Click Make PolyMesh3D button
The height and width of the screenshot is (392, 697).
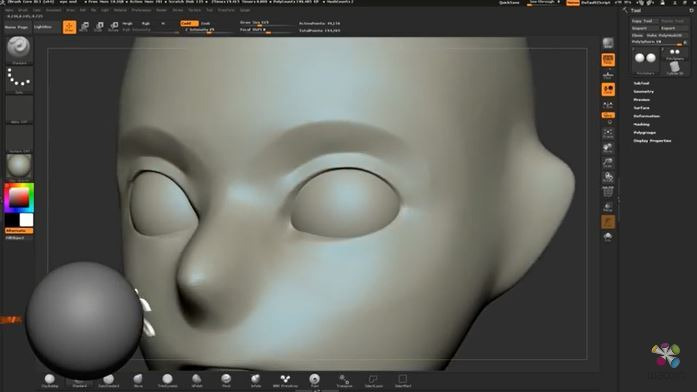pyautogui.click(x=666, y=35)
